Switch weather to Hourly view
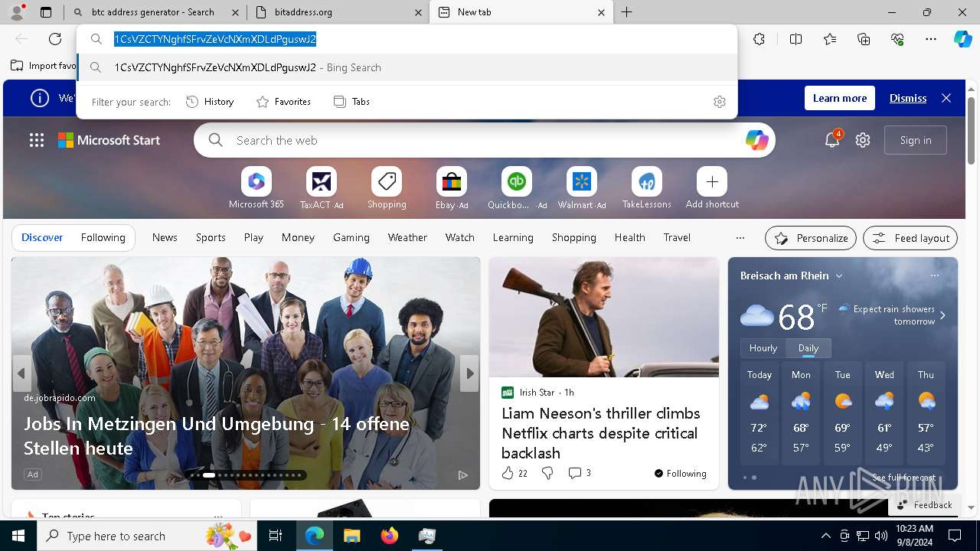 (763, 348)
